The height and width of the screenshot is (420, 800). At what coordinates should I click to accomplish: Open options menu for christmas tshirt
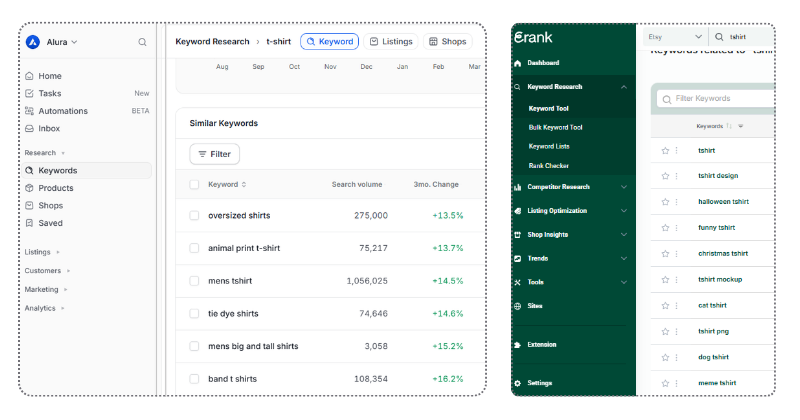[677, 254]
